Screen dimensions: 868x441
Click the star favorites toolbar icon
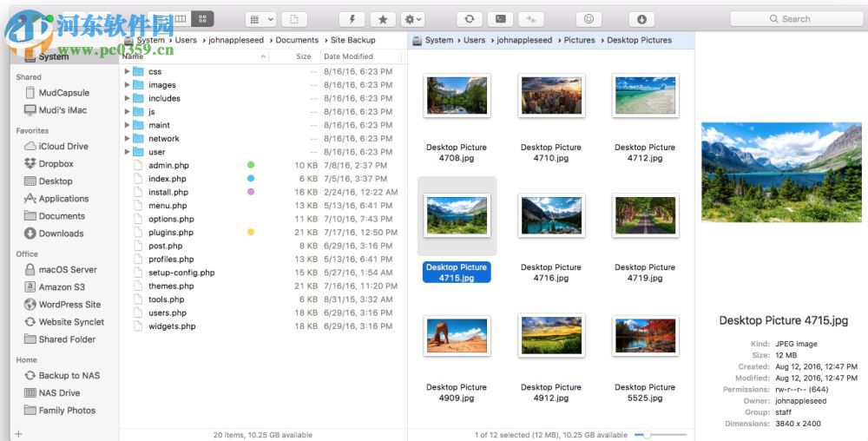[383, 19]
